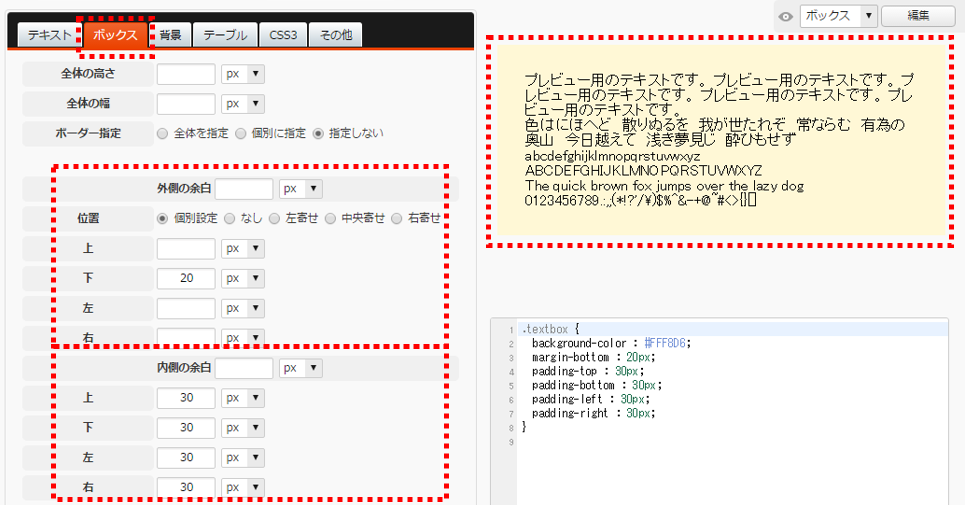Click inner padding 上 field showing 30
The width and height of the screenshot is (965, 505).
[186, 398]
